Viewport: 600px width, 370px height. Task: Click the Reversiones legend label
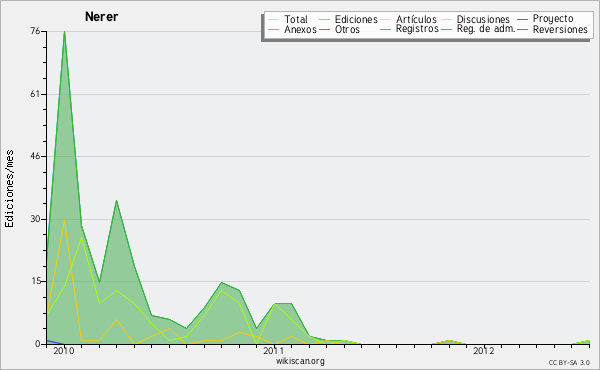point(560,29)
